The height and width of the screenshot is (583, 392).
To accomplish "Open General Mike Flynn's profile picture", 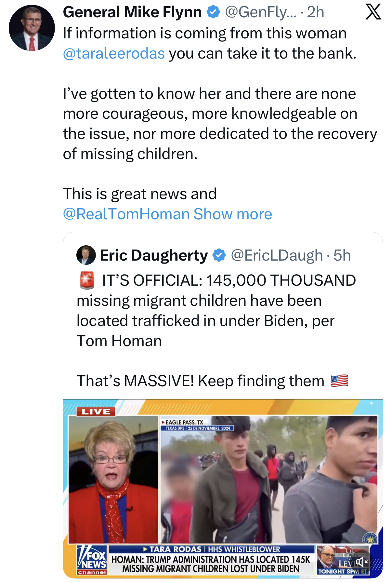I will 32,28.
